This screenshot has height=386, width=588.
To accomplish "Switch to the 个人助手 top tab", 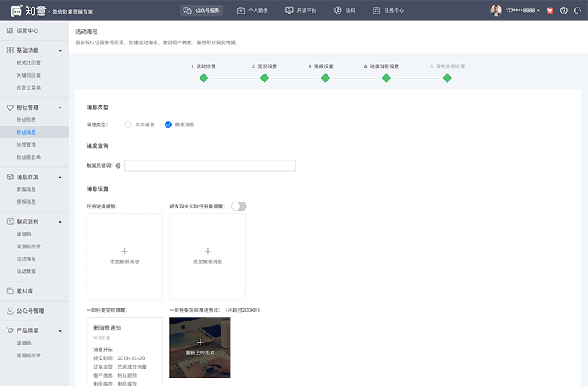I will (252, 11).
